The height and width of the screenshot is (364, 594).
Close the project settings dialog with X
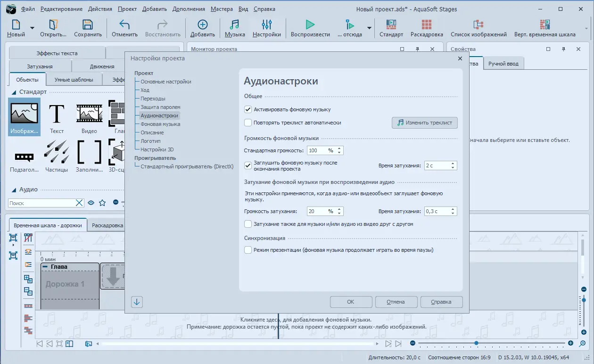(x=460, y=58)
